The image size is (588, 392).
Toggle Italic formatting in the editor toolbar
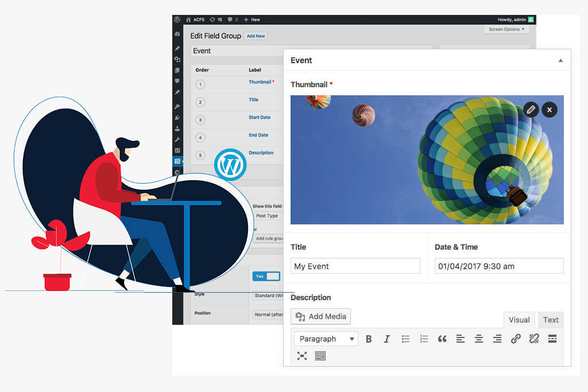click(x=387, y=339)
